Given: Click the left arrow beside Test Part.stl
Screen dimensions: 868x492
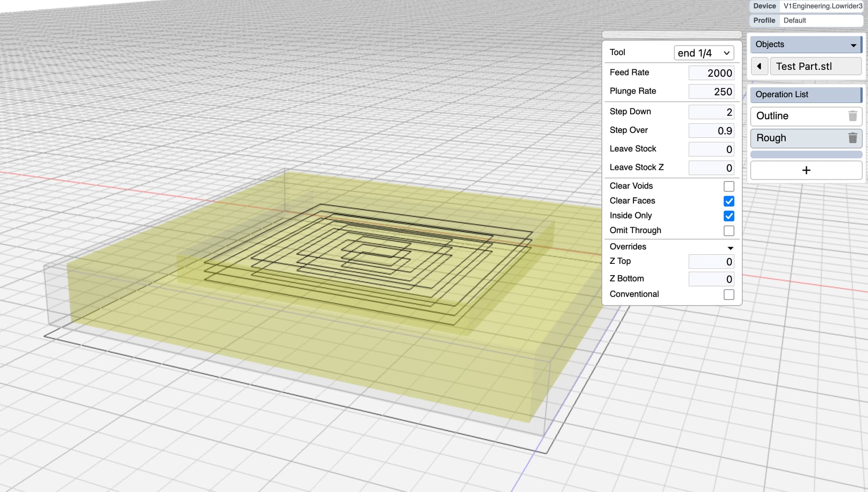Looking at the screenshot, I should tap(759, 66).
